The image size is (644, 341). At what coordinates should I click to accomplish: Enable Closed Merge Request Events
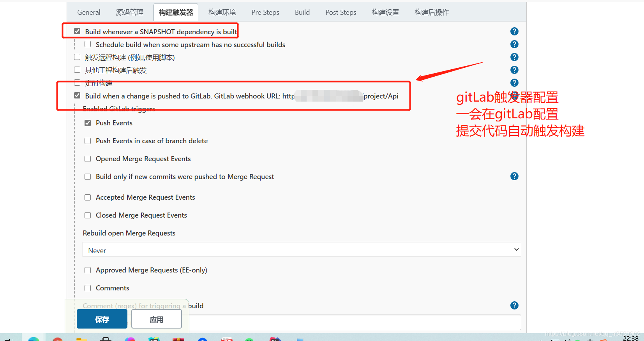88,215
